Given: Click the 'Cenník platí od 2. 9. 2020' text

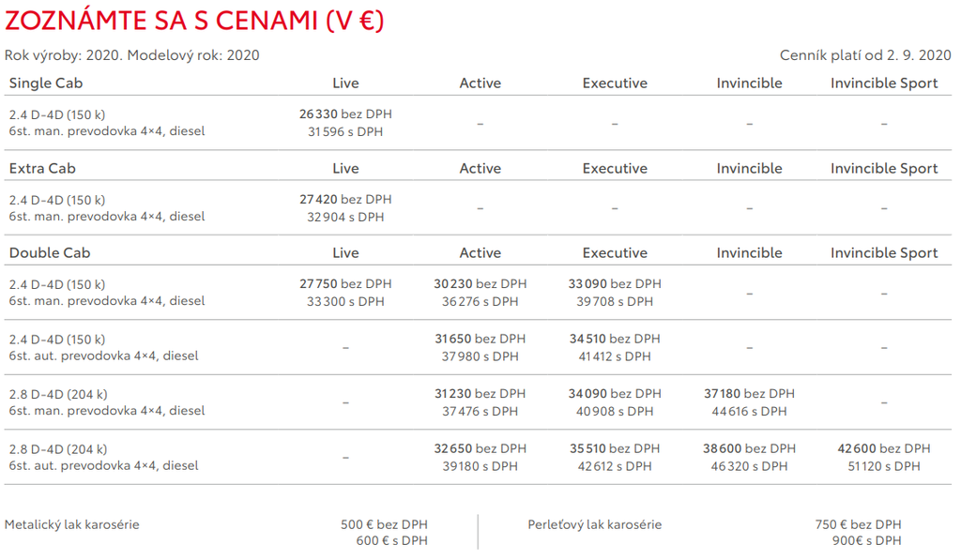Looking at the screenshot, I should (865, 55).
